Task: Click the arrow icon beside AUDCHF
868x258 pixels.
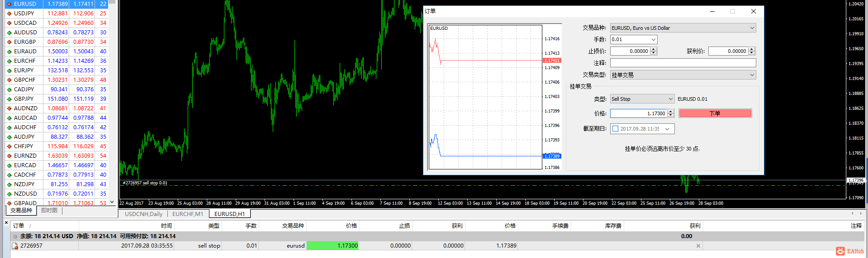Action: click(9, 127)
